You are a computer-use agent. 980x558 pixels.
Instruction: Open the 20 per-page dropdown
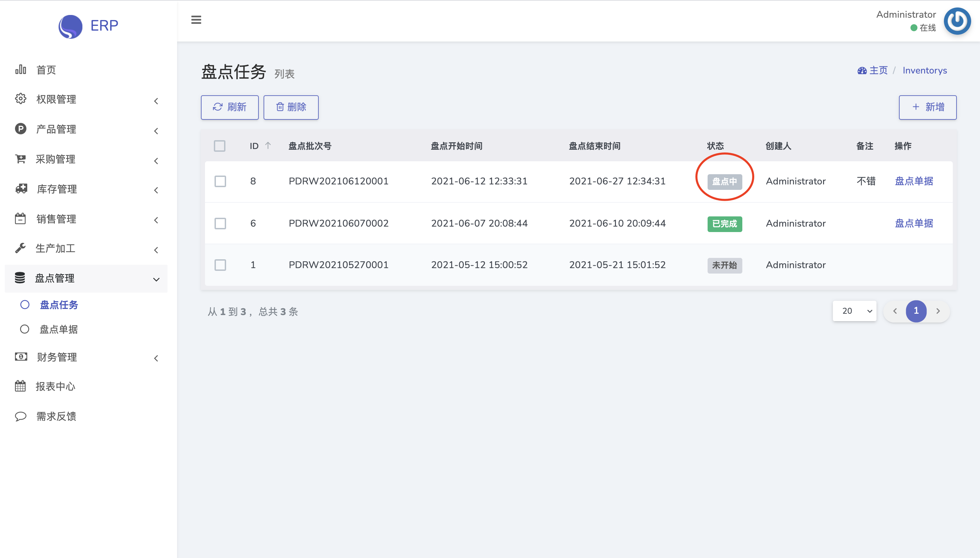854,311
